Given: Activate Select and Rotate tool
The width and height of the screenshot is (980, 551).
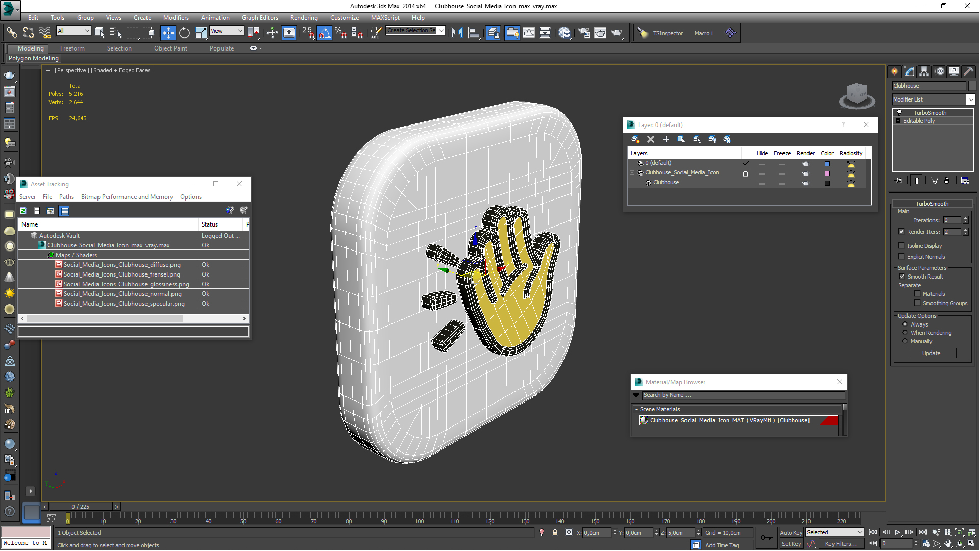Looking at the screenshot, I should pyautogui.click(x=184, y=33).
